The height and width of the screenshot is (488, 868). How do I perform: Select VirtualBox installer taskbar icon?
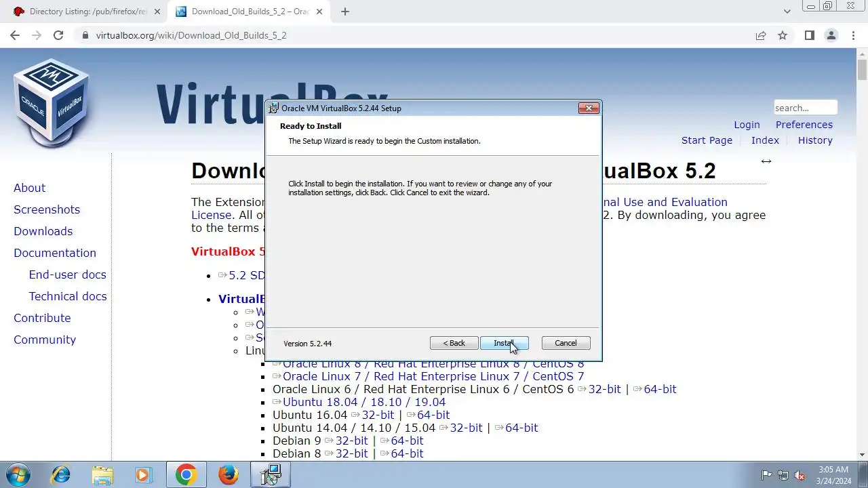click(271, 474)
